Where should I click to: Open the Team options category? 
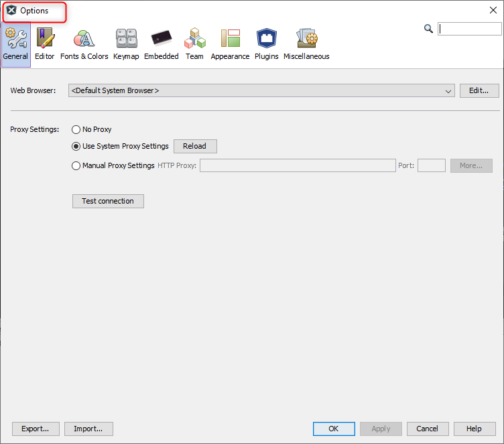[194, 44]
